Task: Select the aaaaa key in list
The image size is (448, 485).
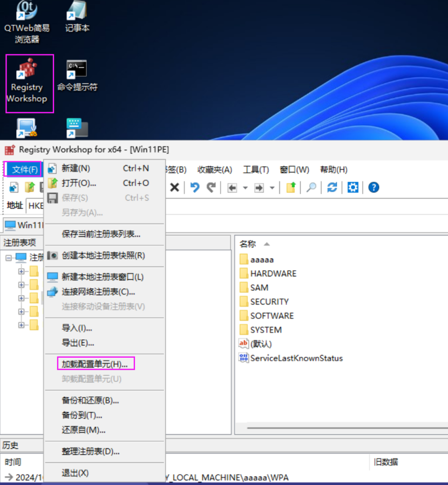Action: pyautogui.click(x=257, y=259)
